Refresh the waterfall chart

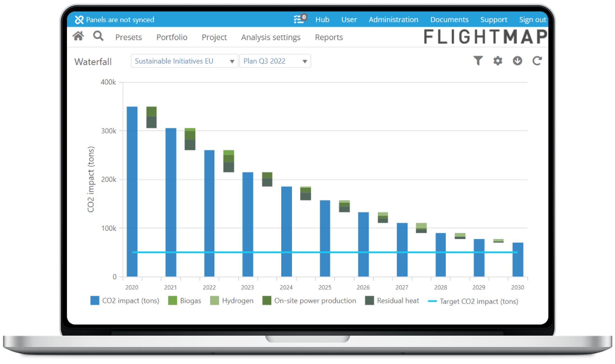(537, 61)
